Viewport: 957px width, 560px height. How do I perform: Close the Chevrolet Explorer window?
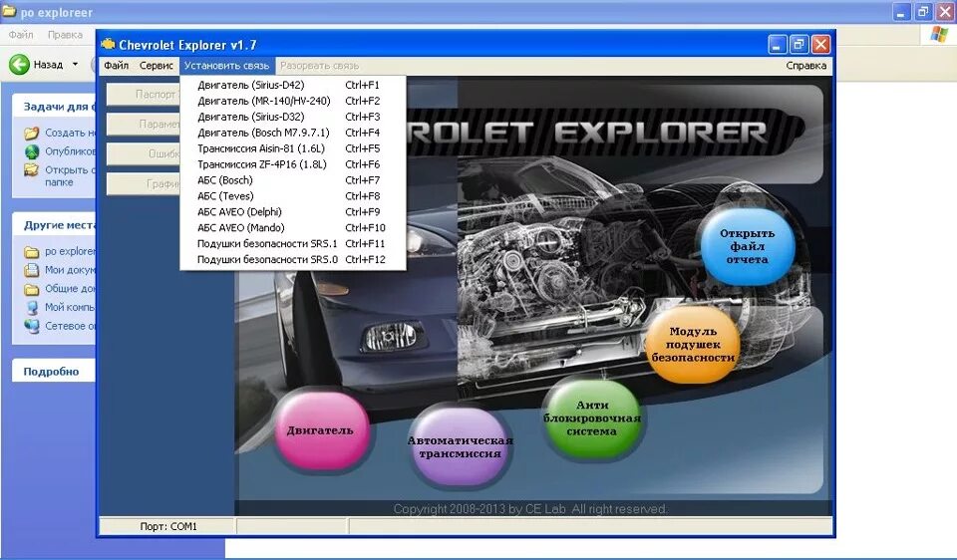coord(820,45)
